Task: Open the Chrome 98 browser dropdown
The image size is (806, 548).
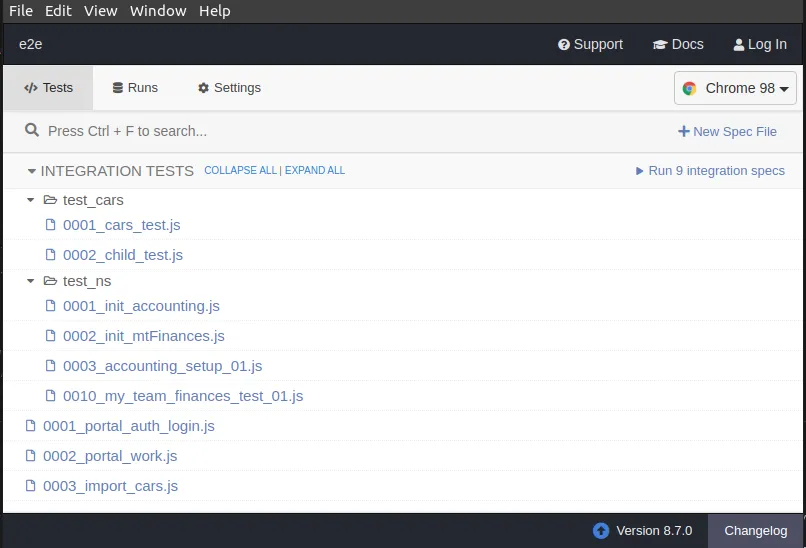Action: pyautogui.click(x=735, y=88)
